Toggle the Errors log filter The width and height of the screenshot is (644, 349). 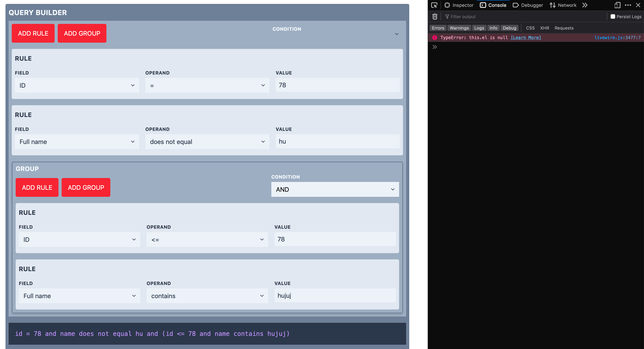[x=438, y=28]
